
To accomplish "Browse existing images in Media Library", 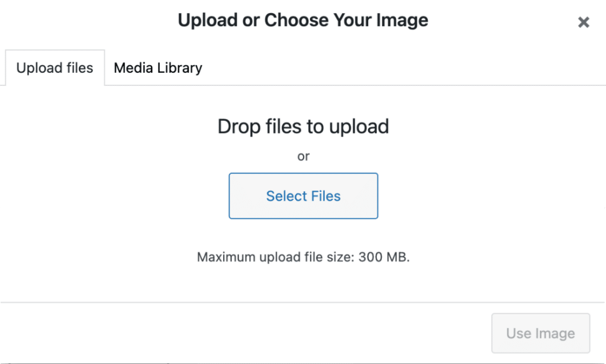I will coord(158,68).
